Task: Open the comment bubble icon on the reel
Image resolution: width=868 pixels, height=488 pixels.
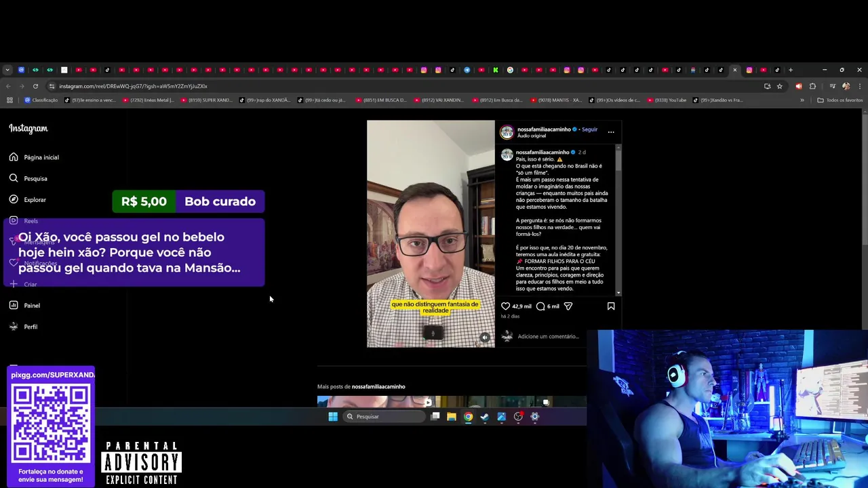Action: [540, 306]
